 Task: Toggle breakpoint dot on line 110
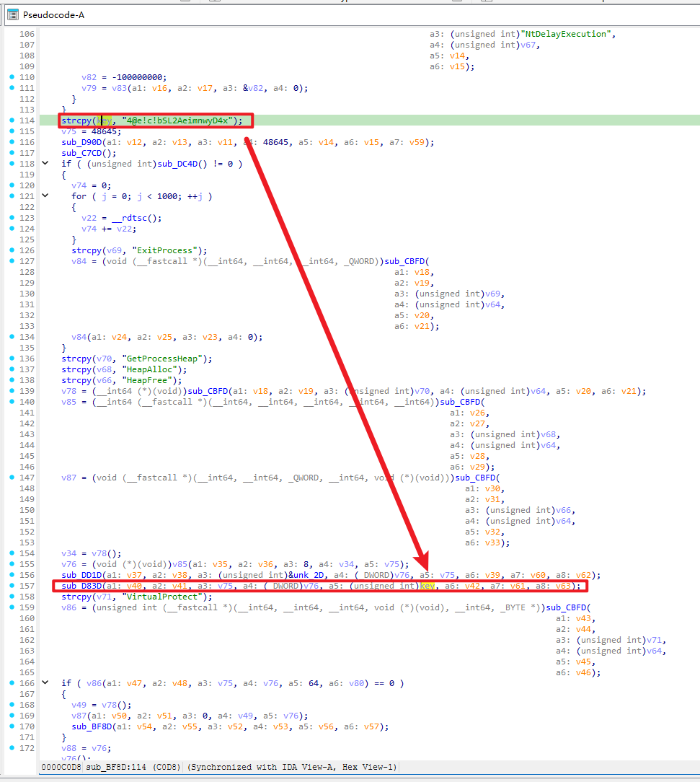coord(12,76)
